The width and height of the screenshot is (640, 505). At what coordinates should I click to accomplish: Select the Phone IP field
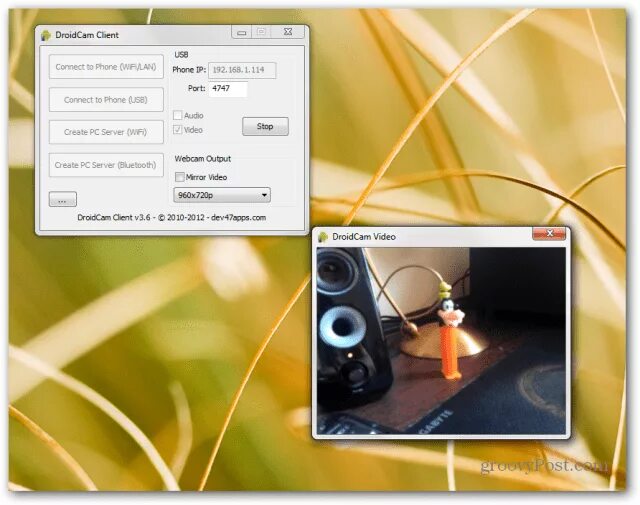click(x=242, y=70)
